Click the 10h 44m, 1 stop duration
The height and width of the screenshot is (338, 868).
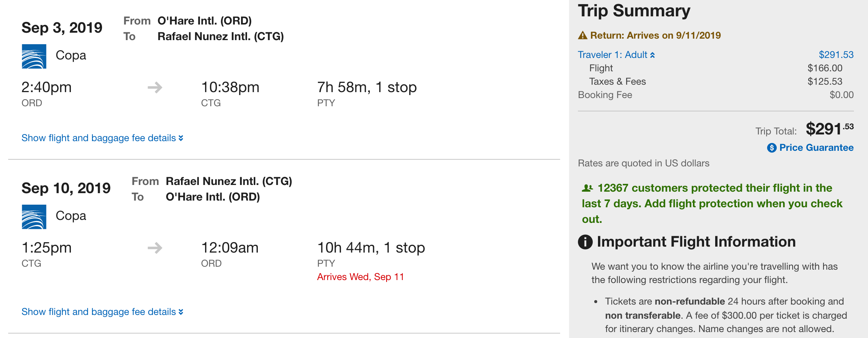371,248
